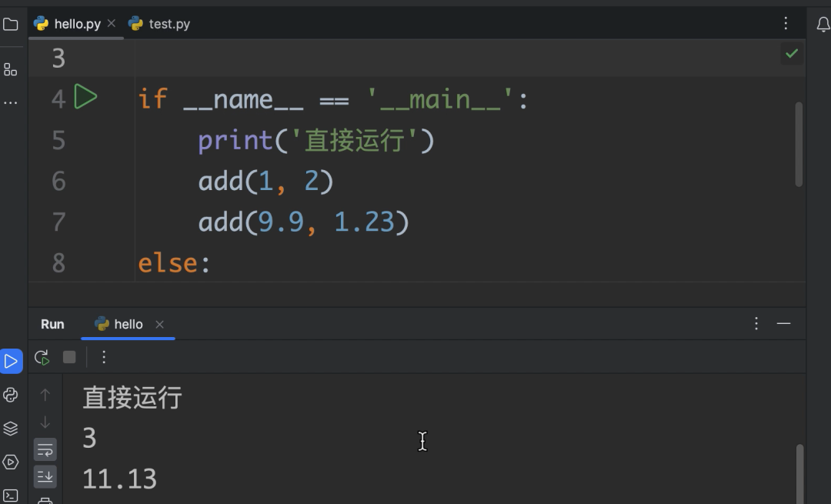This screenshot has height=504, width=831.
Task: Toggle soft-wrap in run console
Action: coord(45,449)
